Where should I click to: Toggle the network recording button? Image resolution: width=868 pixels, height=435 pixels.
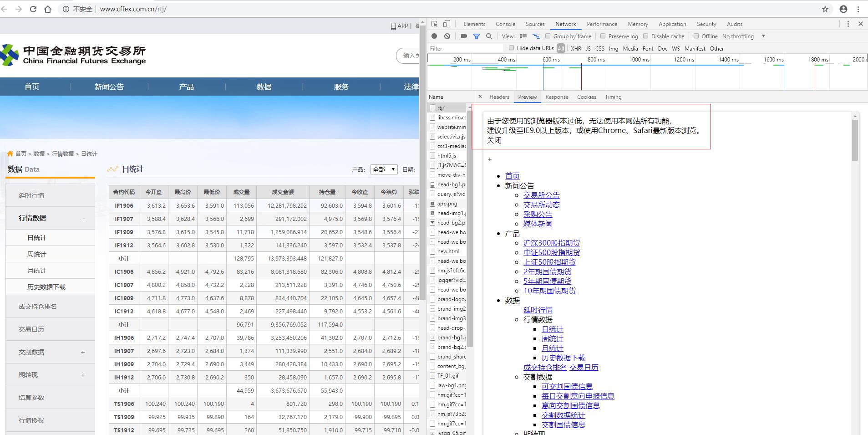[x=434, y=36]
